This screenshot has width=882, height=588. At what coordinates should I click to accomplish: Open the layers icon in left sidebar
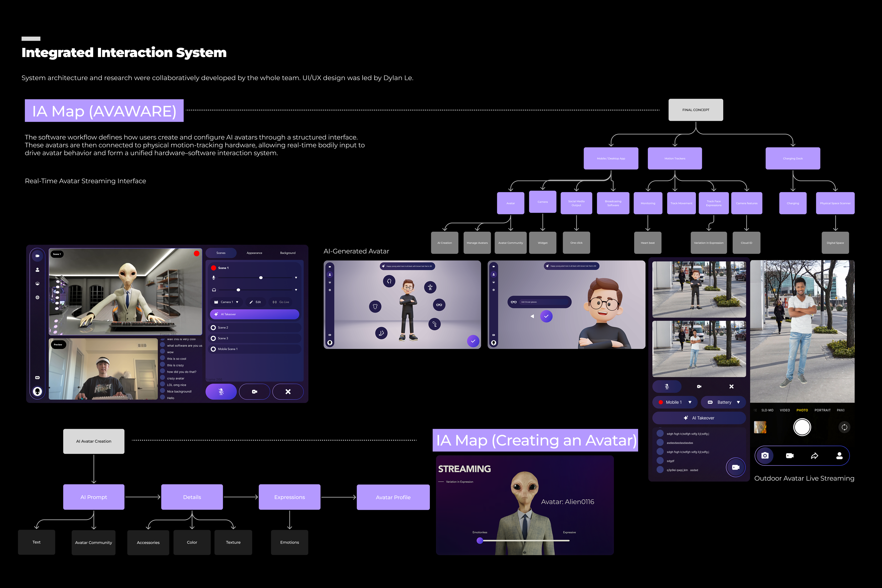coord(37,284)
